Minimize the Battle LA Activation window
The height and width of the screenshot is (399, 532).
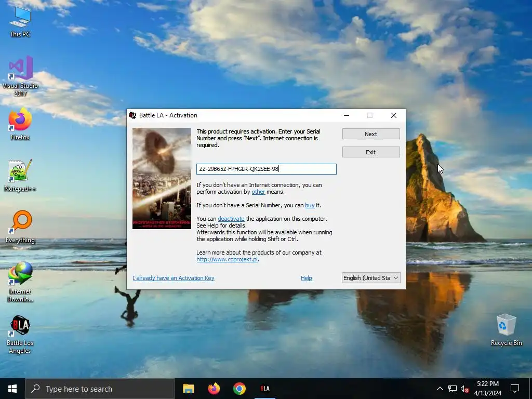(x=347, y=115)
